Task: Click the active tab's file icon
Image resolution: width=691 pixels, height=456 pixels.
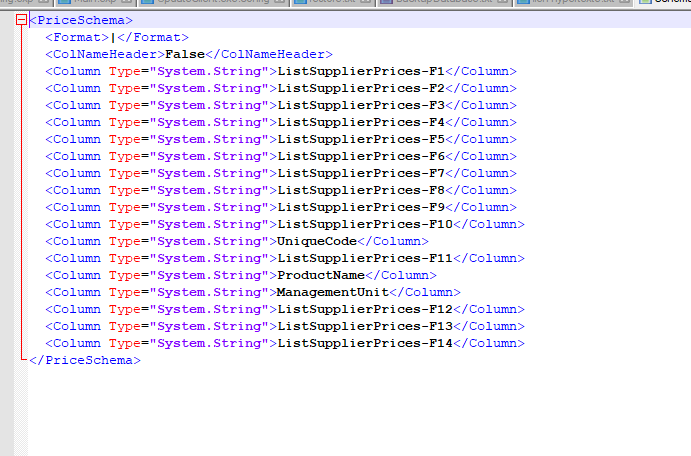Action: pyautogui.click(x=644, y=4)
